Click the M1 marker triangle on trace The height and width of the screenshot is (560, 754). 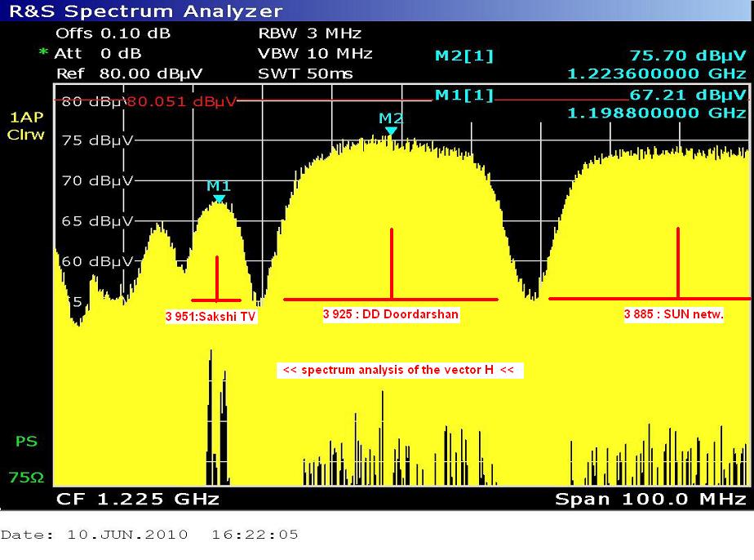[x=219, y=198]
